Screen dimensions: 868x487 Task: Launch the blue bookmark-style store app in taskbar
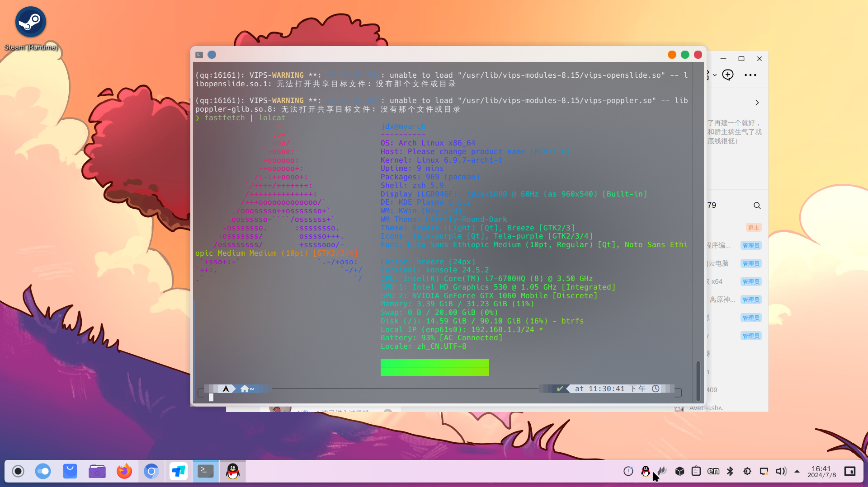pyautogui.click(x=70, y=471)
